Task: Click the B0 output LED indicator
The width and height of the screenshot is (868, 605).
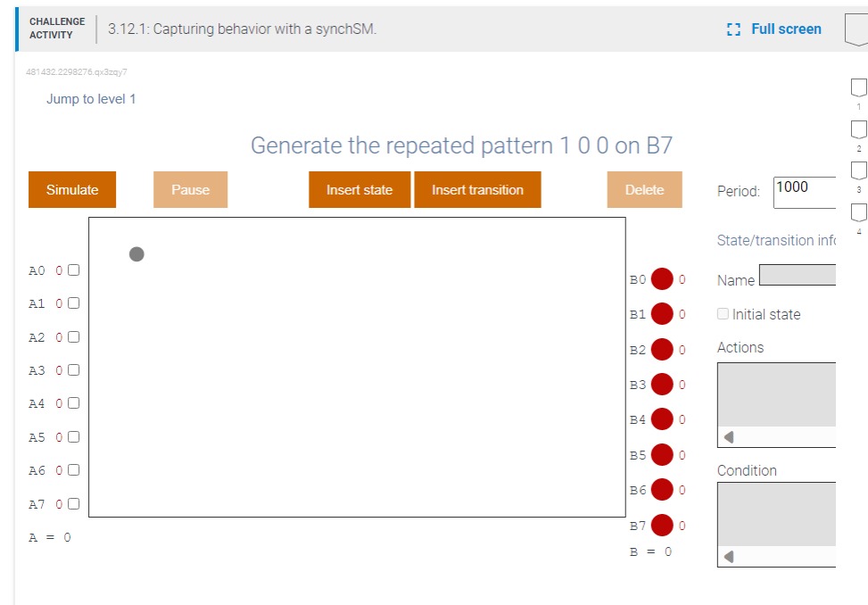Action: tap(662, 279)
